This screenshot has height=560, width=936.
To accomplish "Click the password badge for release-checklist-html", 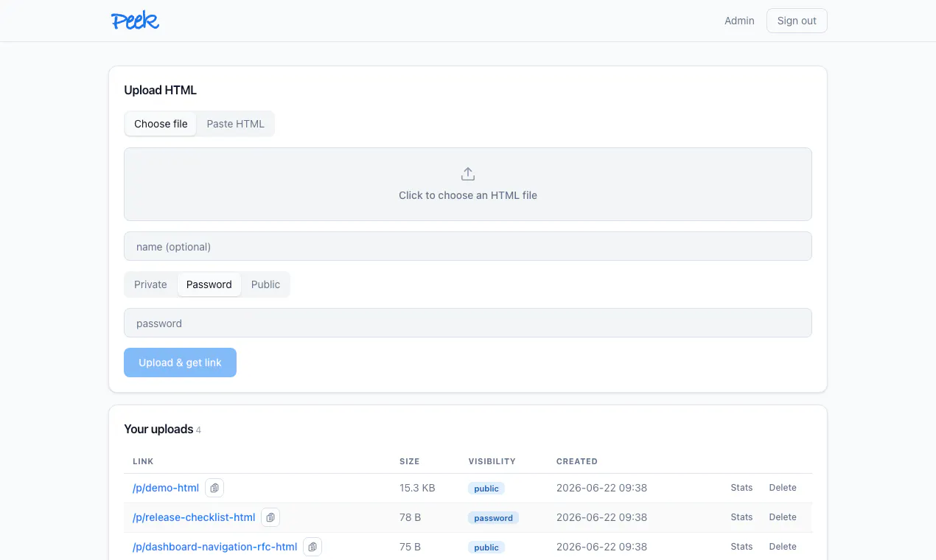I will [x=493, y=518].
